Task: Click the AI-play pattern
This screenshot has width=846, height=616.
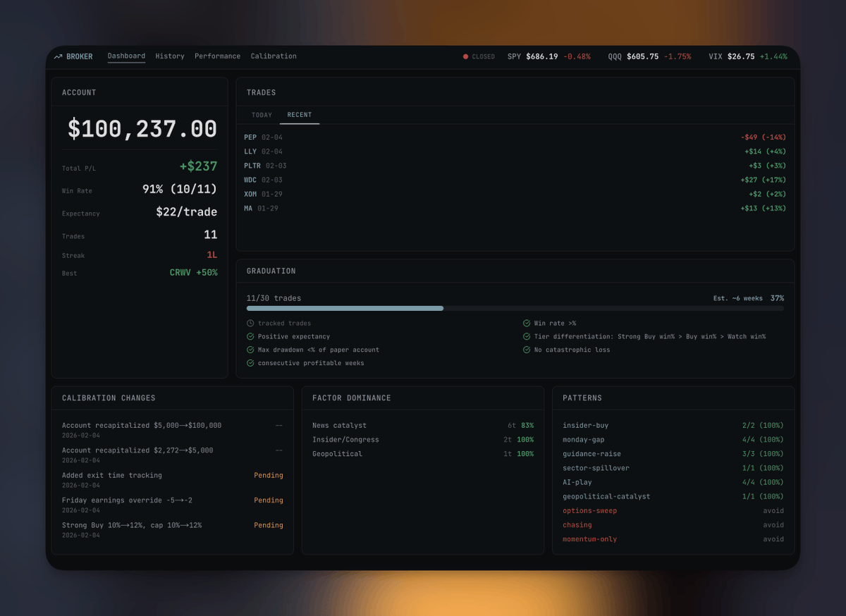Action: click(673, 482)
